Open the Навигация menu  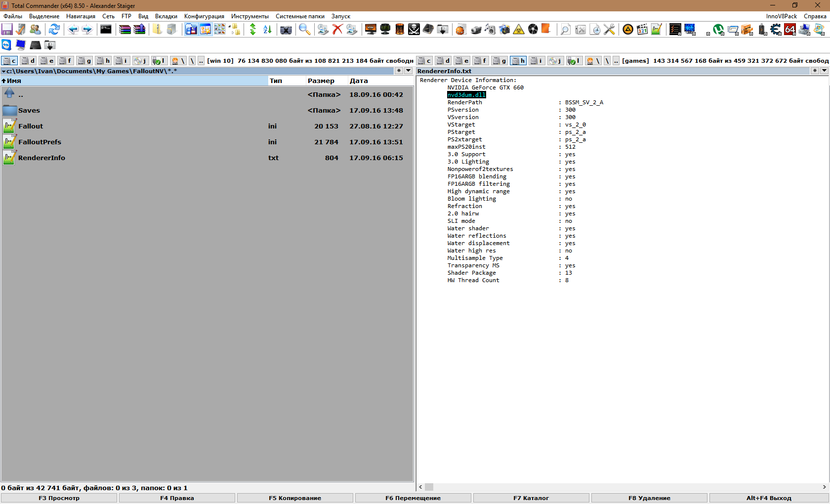coord(81,16)
